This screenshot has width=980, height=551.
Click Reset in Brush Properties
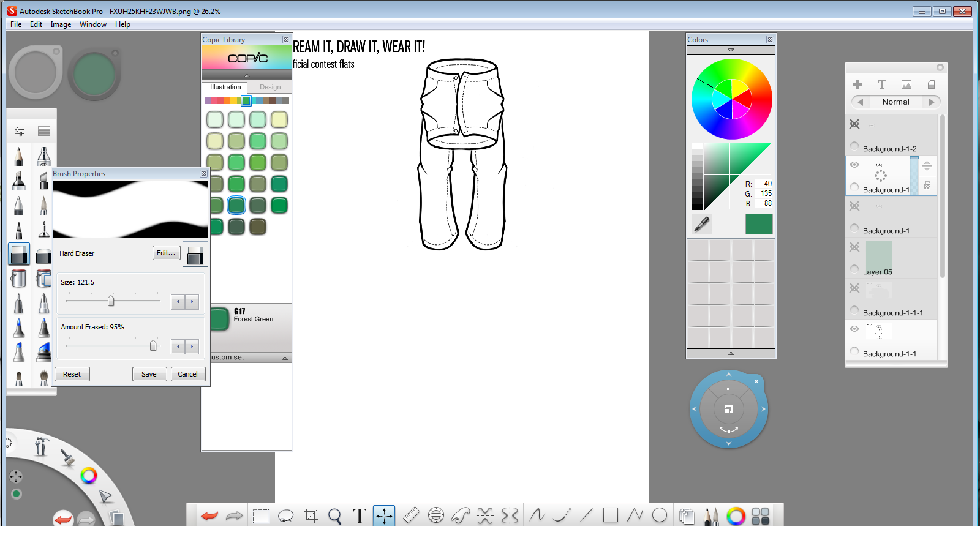[72, 374]
